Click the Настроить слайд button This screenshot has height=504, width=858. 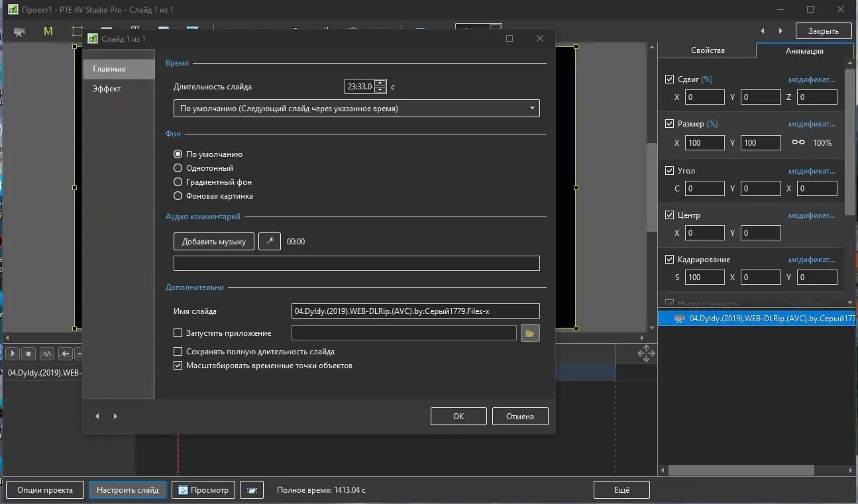point(128,490)
